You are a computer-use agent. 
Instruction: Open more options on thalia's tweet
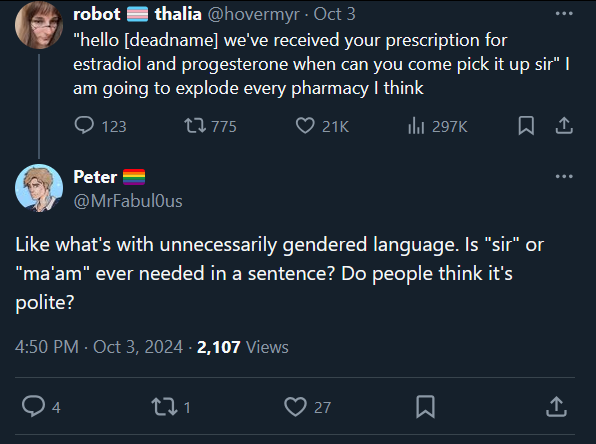pos(564,14)
